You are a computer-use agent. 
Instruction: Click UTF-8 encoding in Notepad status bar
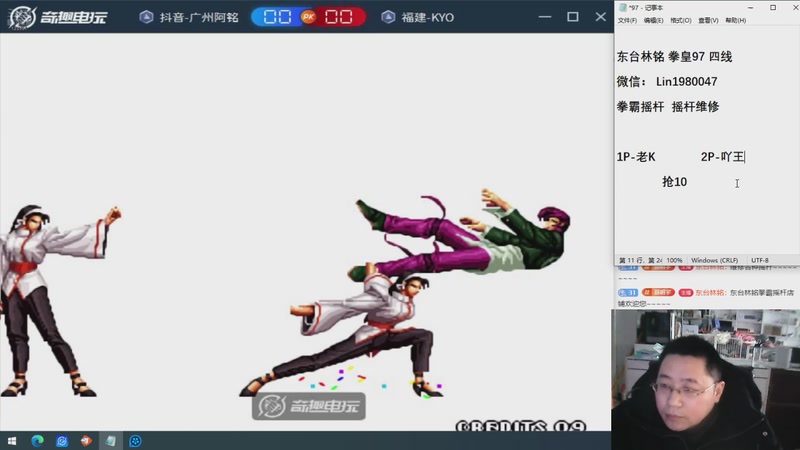pyautogui.click(x=760, y=260)
